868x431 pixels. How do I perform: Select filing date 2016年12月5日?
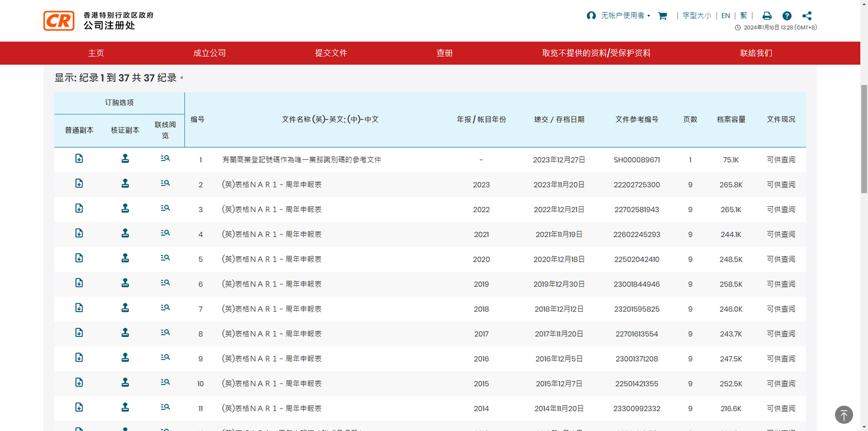click(x=559, y=359)
